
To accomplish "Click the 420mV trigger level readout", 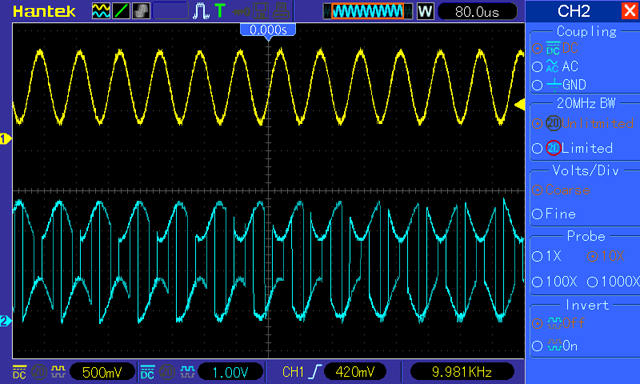I will pyautogui.click(x=355, y=372).
